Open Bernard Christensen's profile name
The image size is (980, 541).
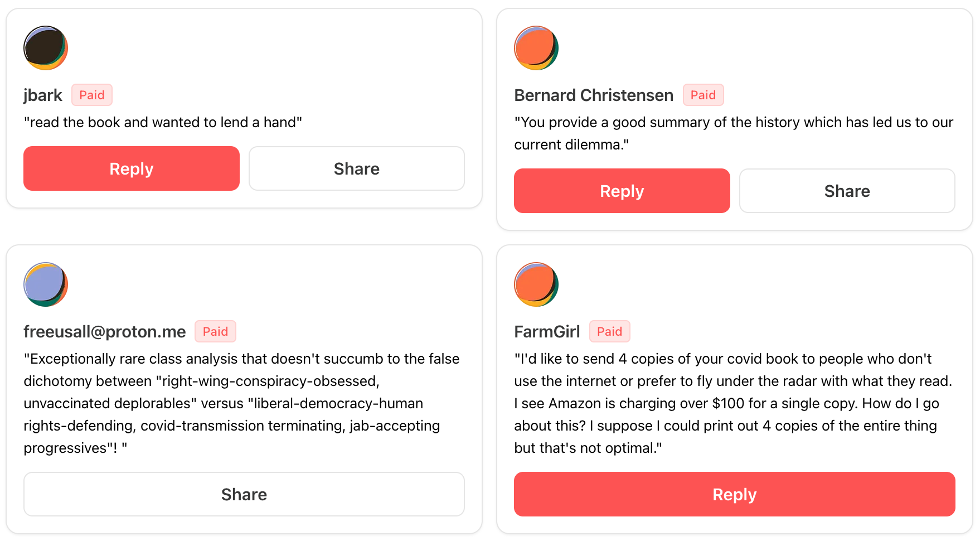[594, 95]
